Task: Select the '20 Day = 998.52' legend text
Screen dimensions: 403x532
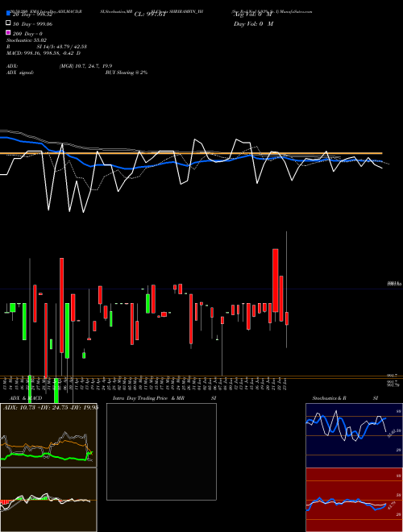Action: click(x=32, y=15)
